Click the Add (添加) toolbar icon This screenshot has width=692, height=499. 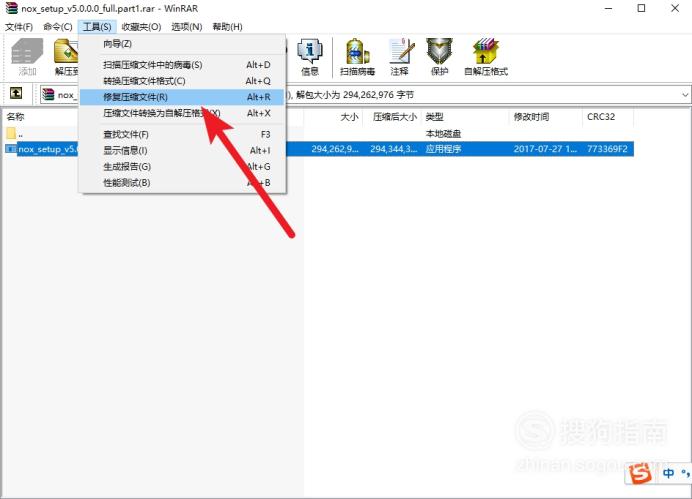[27, 57]
